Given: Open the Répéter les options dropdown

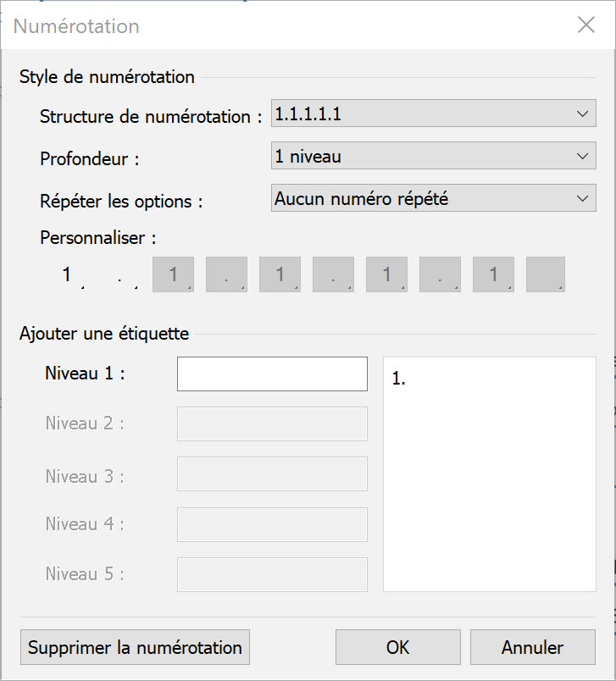Looking at the screenshot, I should click(x=433, y=199).
